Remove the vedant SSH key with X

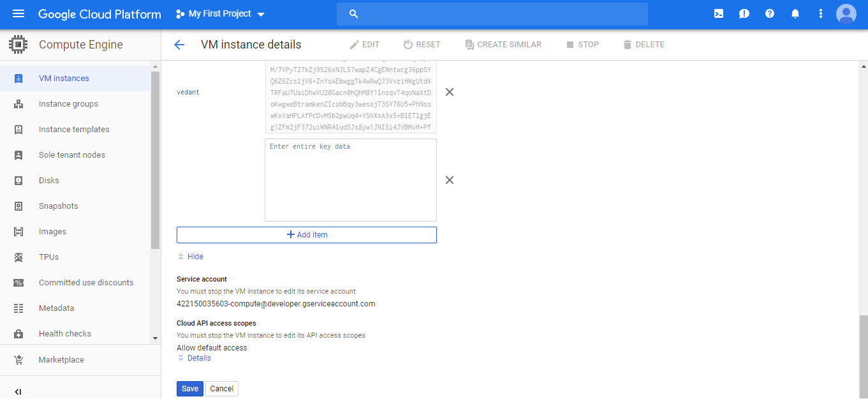[x=450, y=92]
